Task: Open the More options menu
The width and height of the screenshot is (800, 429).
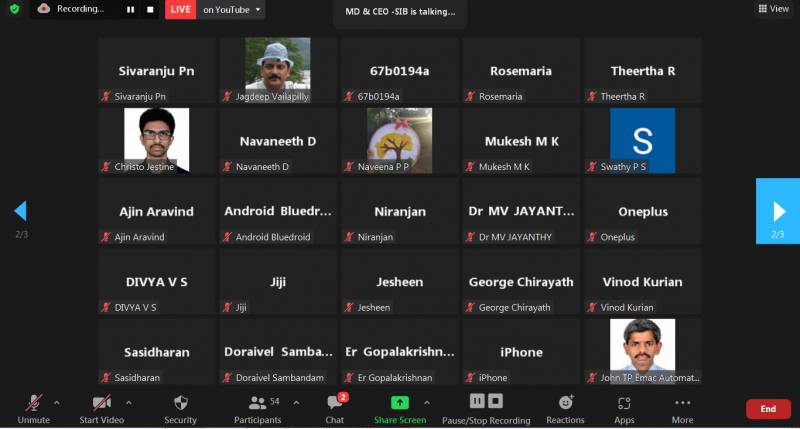Action: 683,408
